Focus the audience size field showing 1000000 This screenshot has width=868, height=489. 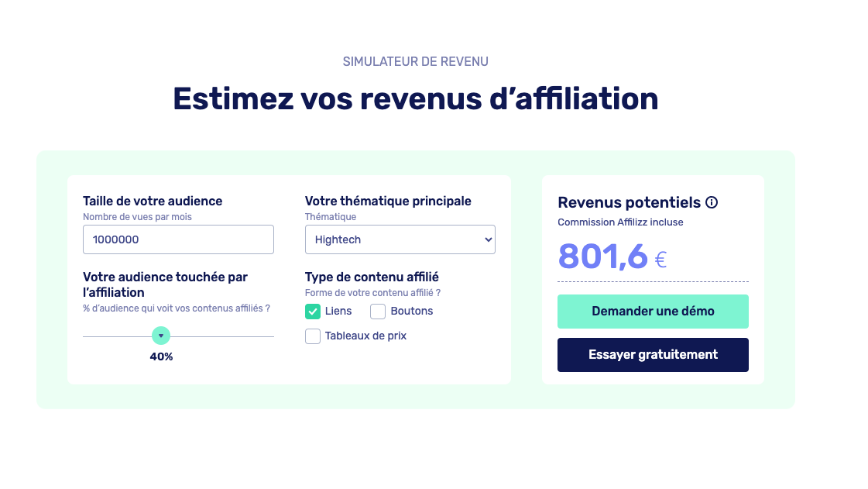tap(178, 239)
